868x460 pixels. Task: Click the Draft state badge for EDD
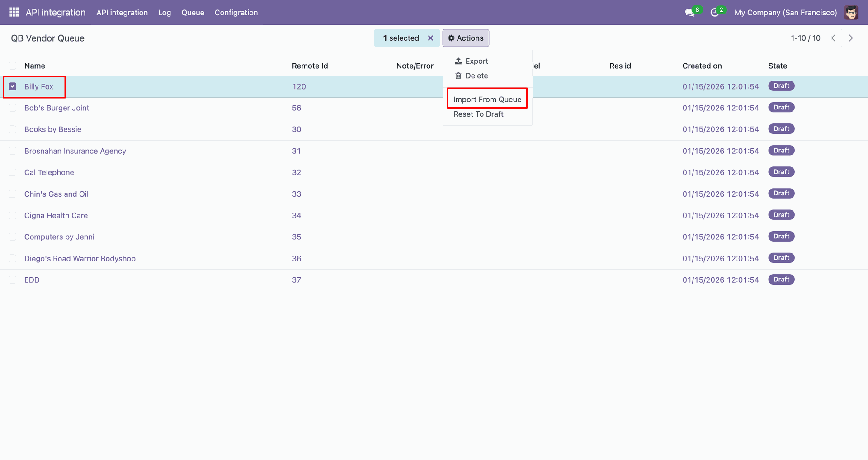tap(781, 280)
